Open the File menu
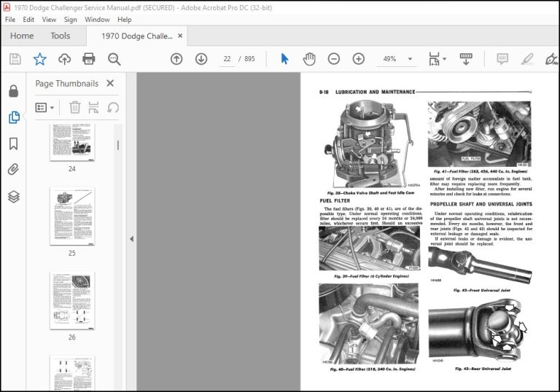 (10, 20)
